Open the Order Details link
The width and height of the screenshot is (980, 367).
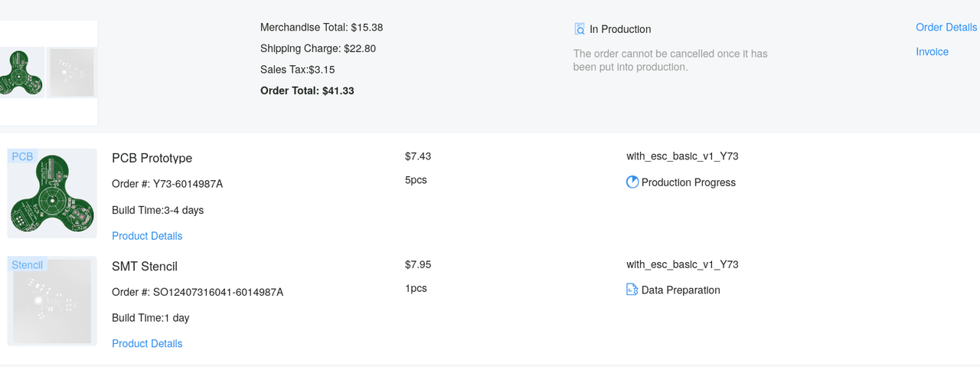click(946, 28)
